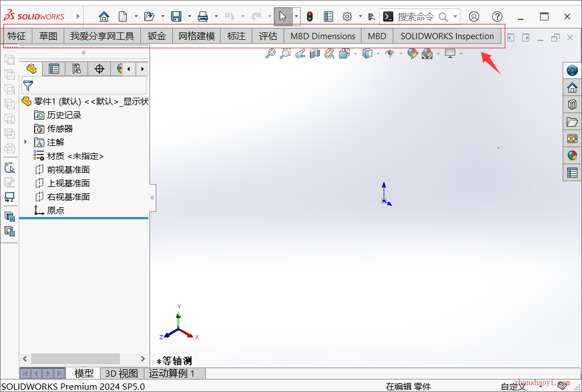Toggle Hide/Show Items eye icon
The width and height of the screenshot is (582, 392).
point(390,54)
